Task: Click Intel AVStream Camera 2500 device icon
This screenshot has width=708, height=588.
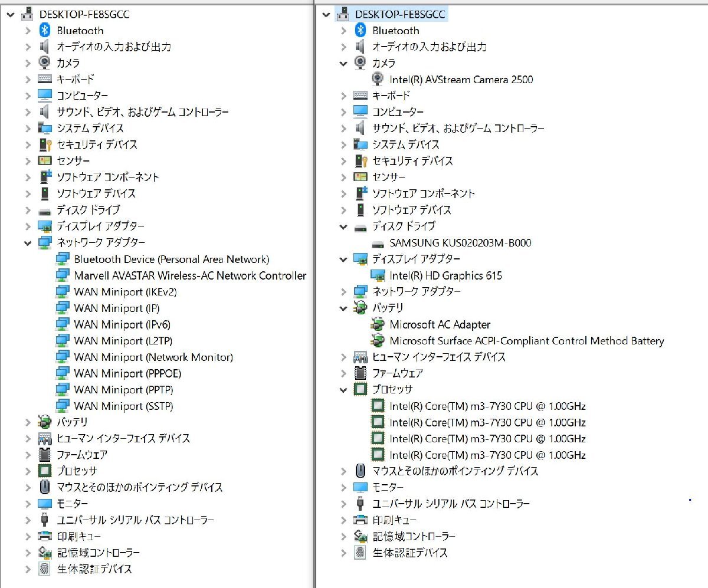Action: [x=378, y=79]
